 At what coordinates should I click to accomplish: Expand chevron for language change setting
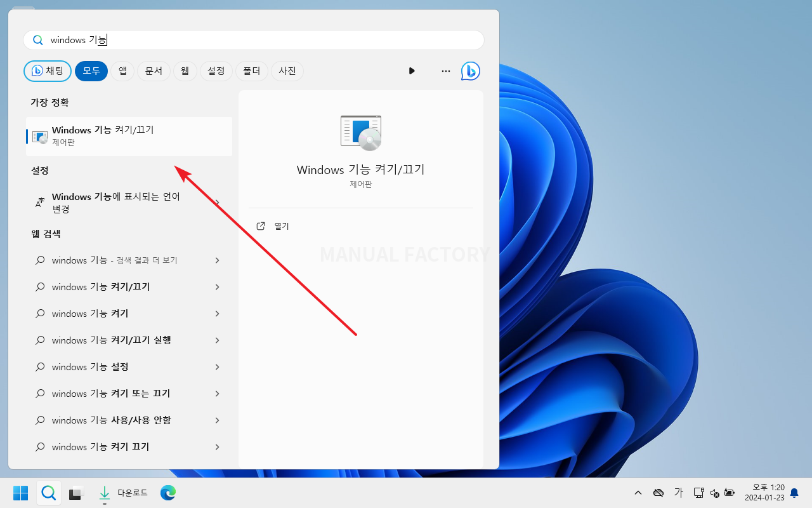pyautogui.click(x=217, y=203)
